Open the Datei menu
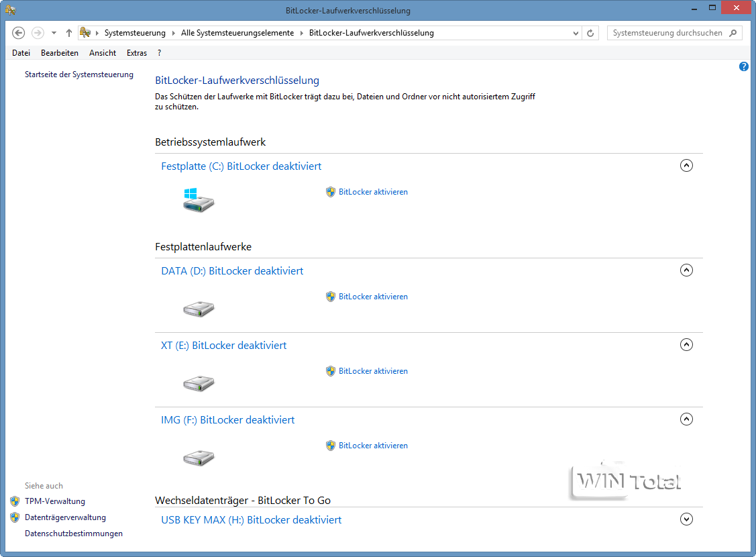Viewport: 756px width, 557px height. tap(21, 53)
